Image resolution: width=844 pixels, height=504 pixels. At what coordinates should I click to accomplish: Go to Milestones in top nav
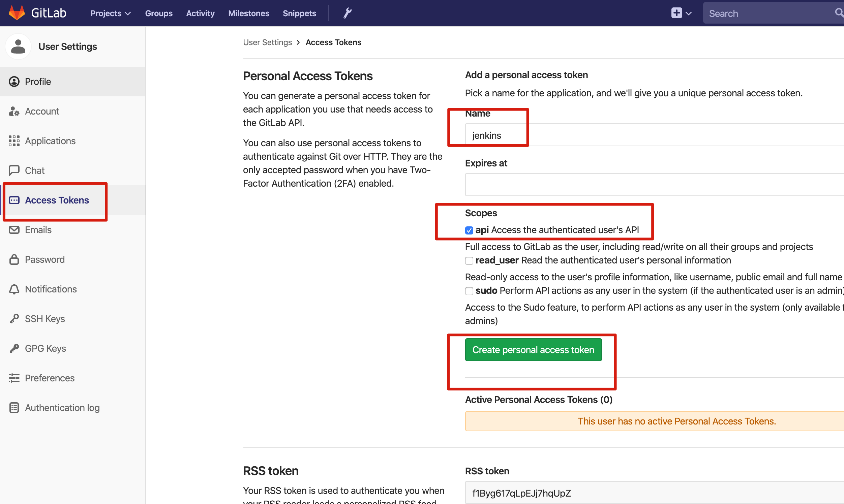tap(248, 13)
